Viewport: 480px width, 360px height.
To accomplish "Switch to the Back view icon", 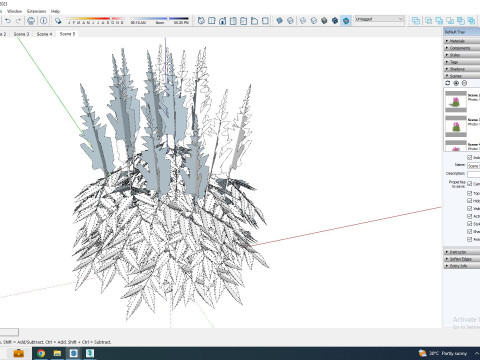I will (x=244, y=21).
